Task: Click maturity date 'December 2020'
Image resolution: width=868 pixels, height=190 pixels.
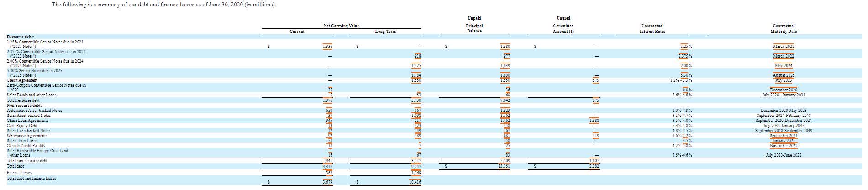Action: click(784, 90)
